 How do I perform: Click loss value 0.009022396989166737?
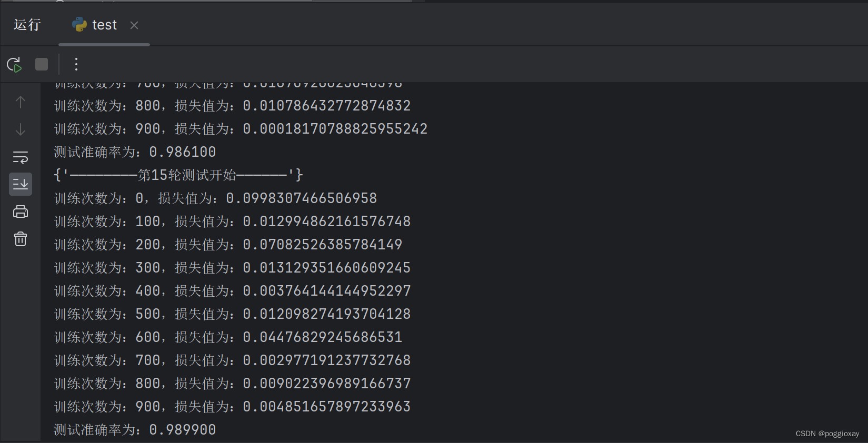pos(327,384)
